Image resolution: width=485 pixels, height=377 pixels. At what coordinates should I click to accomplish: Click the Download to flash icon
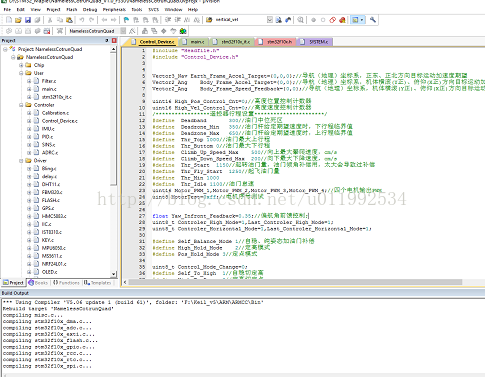point(60,31)
